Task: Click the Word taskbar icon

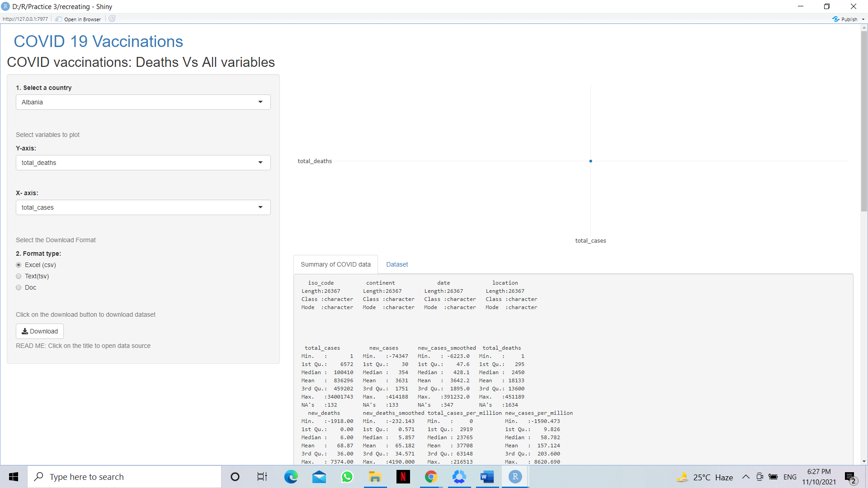Action: [x=486, y=477]
